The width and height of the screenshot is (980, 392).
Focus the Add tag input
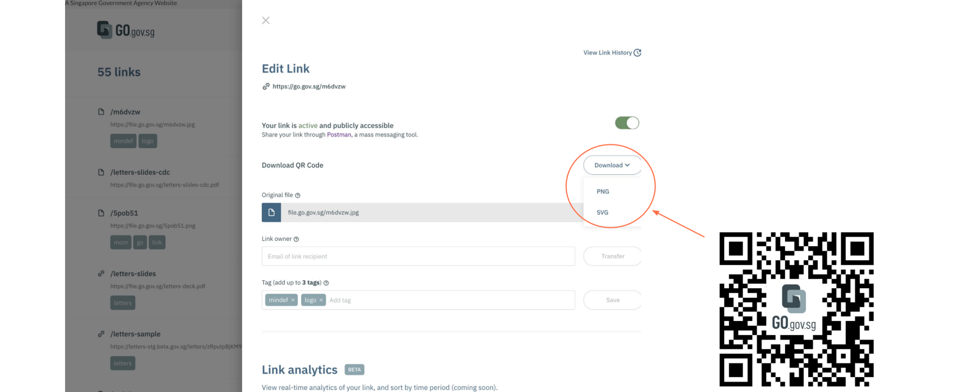click(x=451, y=300)
